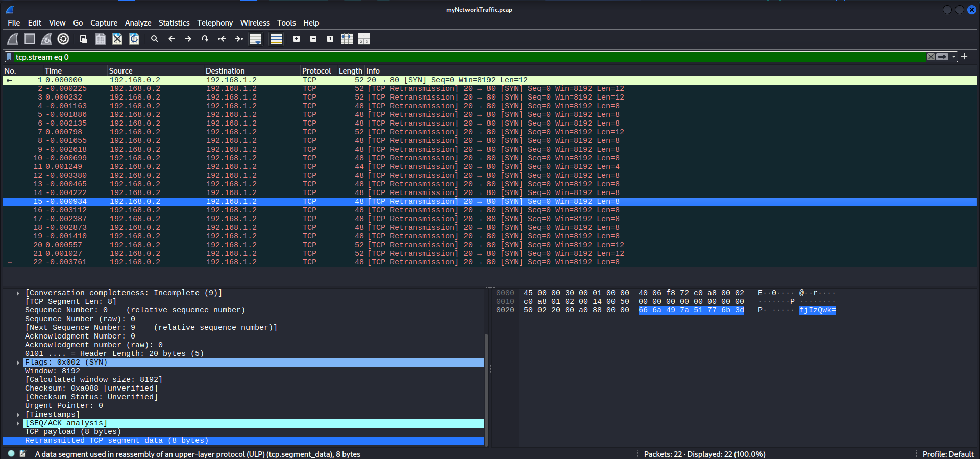Open the Wireless menu

255,23
